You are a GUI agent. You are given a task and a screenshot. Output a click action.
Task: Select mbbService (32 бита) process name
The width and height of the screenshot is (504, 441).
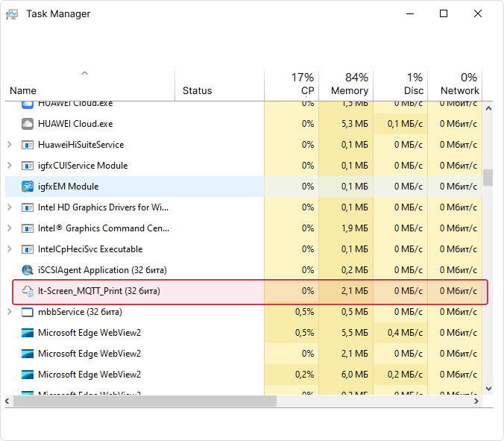click(80, 312)
